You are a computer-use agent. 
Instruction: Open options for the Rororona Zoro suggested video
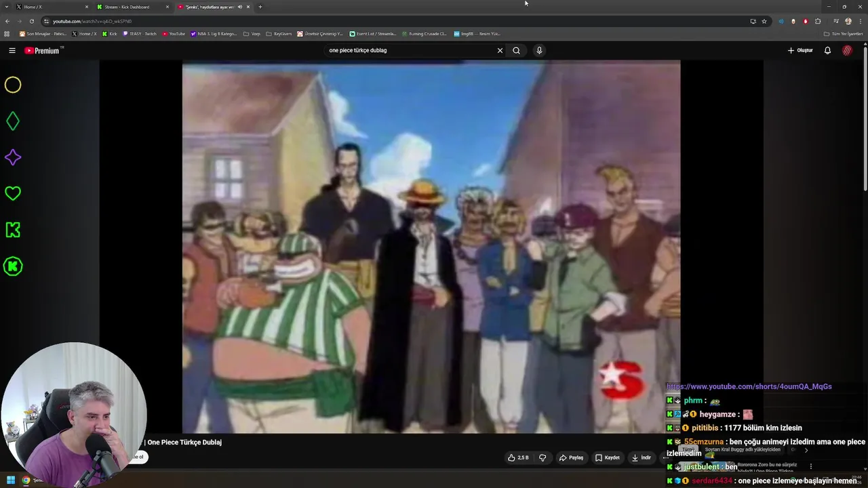[810, 466]
